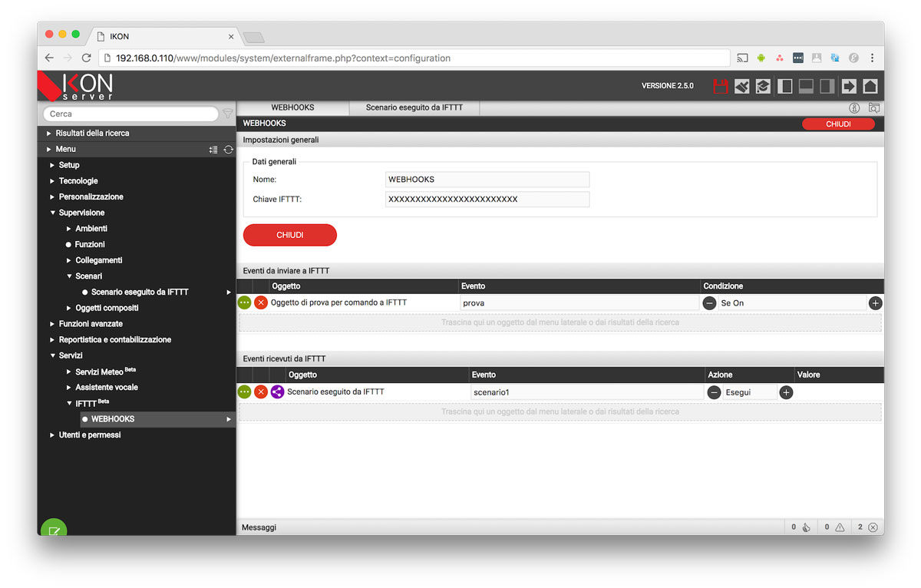921x588 pixels.
Task: Expand Tecnologie in sidebar
Action: [52, 181]
